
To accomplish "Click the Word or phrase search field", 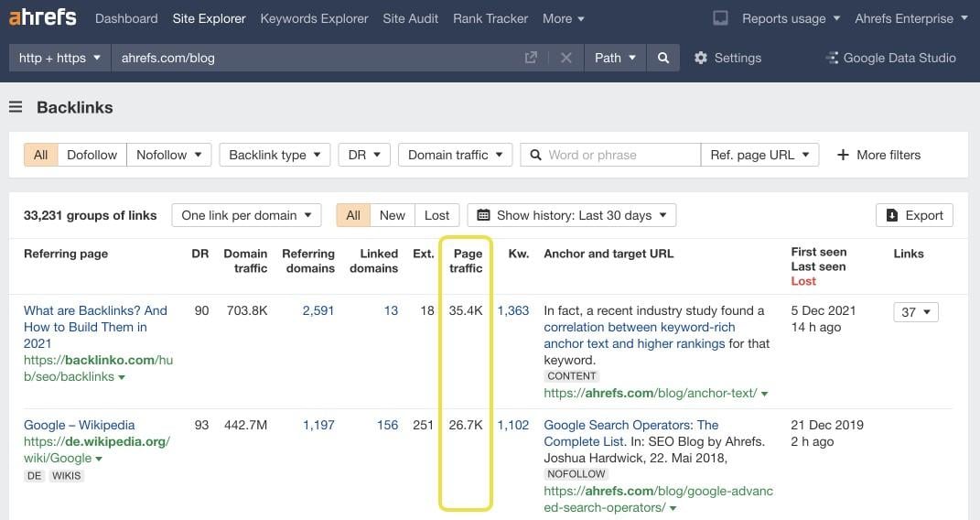I will 610,155.
